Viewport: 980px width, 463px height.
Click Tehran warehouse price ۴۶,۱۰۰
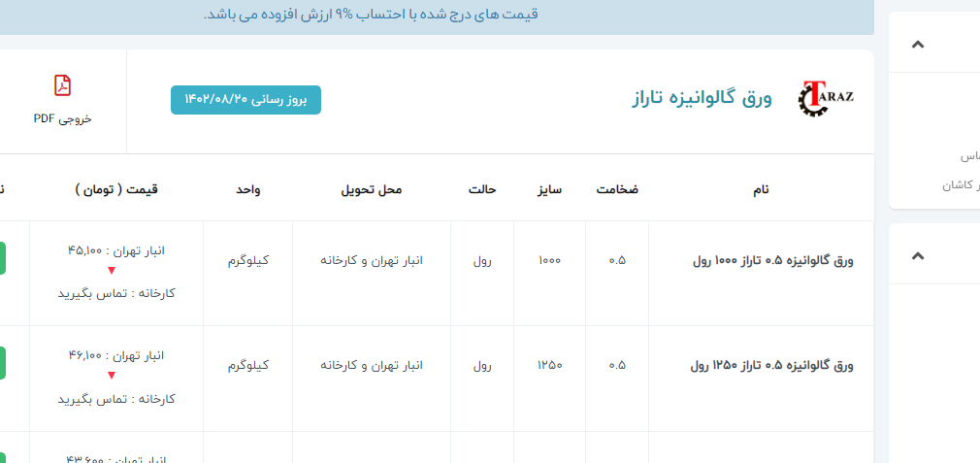tap(116, 355)
